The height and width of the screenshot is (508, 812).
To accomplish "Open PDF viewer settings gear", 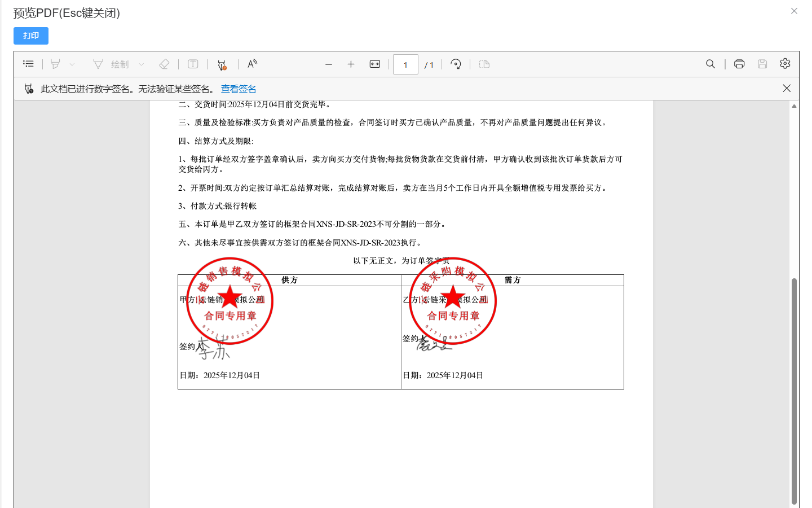I will pyautogui.click(x=785, y=64).
